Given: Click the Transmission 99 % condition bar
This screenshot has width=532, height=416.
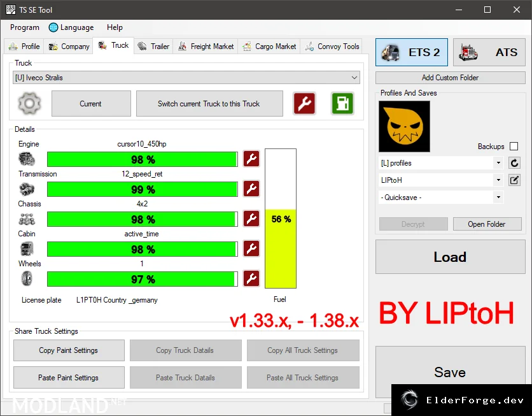Looking at the screenshot, I should [143, 189].
